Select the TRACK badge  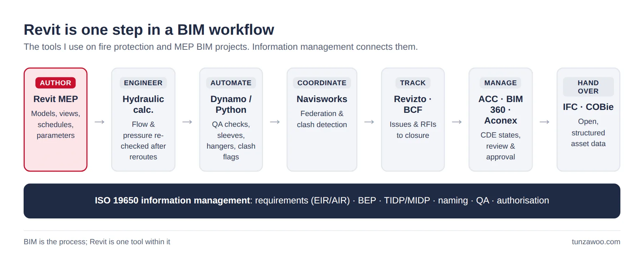pos(413,83)
